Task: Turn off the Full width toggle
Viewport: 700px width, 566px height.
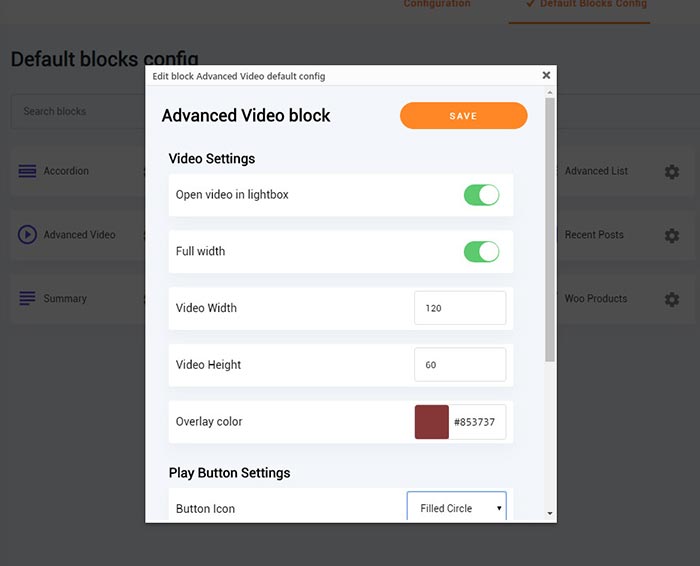Action: (x=481, y=251)
